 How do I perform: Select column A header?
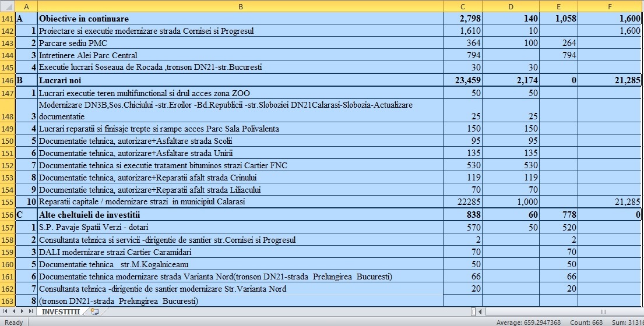click(26, 6)
